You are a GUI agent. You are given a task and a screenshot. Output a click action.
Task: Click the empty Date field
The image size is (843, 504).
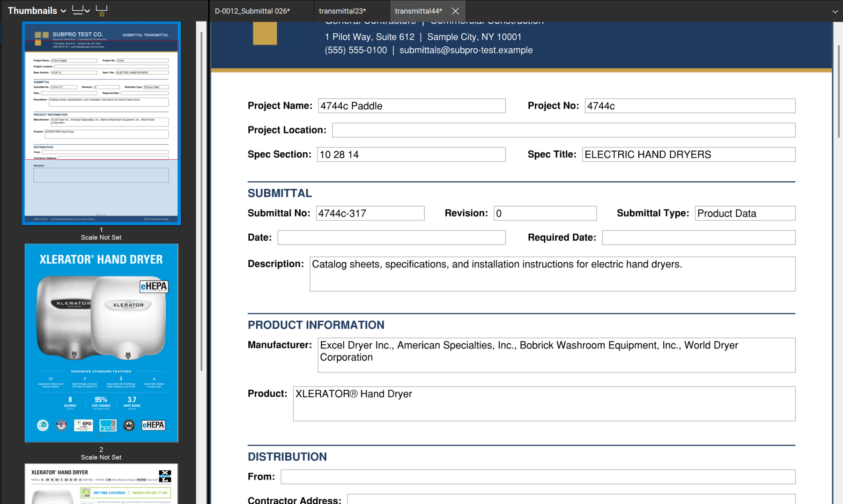[392, 237]
